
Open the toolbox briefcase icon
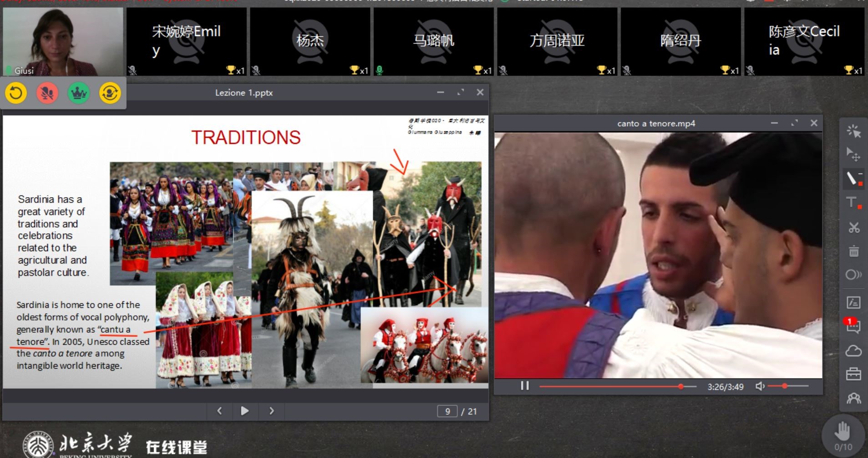click(853, 374)
